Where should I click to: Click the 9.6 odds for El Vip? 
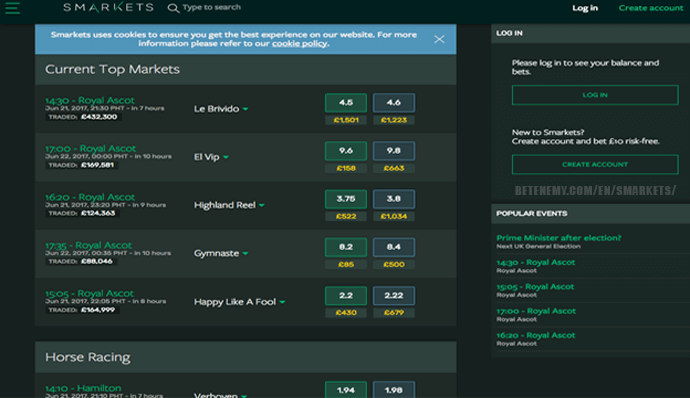346,151
